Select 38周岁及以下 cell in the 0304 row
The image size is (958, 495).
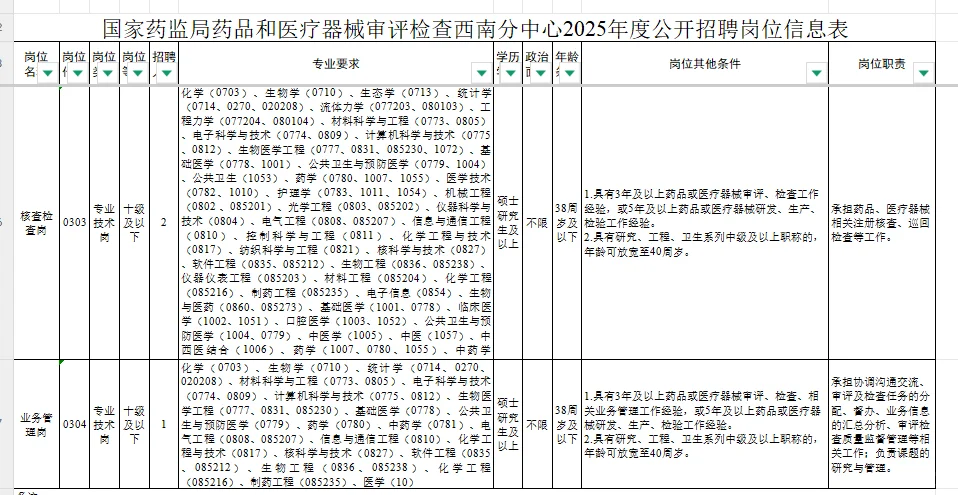(567, 424)
